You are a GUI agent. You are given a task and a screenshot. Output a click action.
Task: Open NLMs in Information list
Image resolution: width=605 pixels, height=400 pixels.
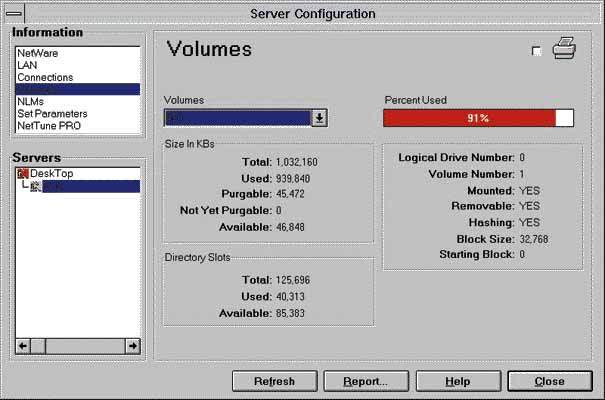[x=30, y=101]
